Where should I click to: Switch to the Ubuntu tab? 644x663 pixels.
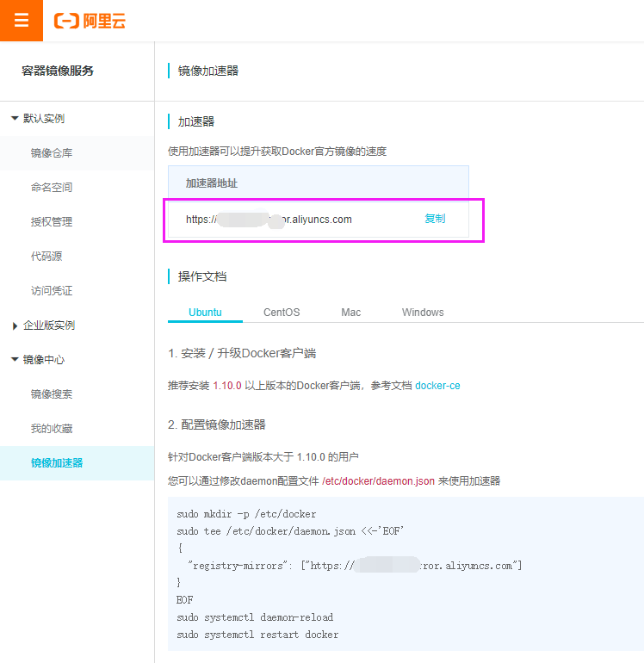tap(205, 313)
